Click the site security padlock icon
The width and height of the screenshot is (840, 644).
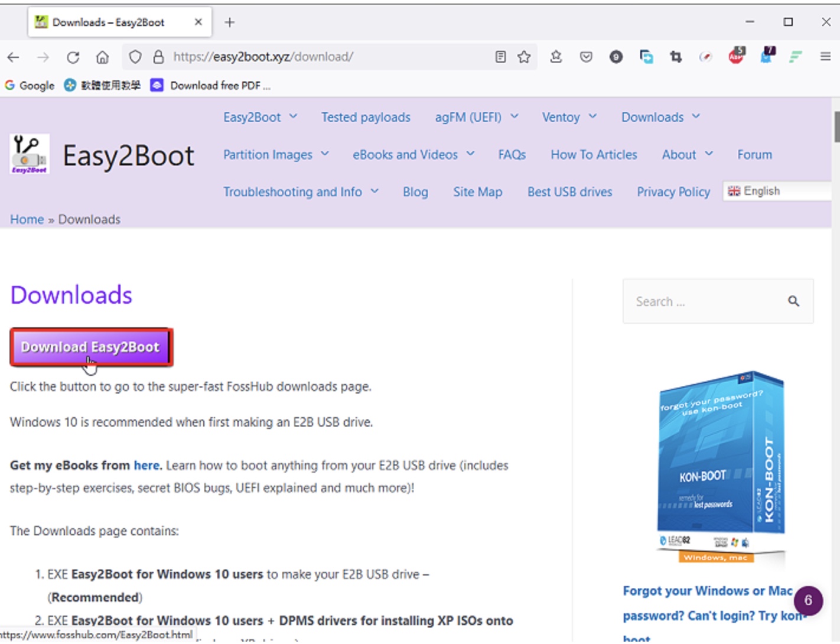(158, 57)
